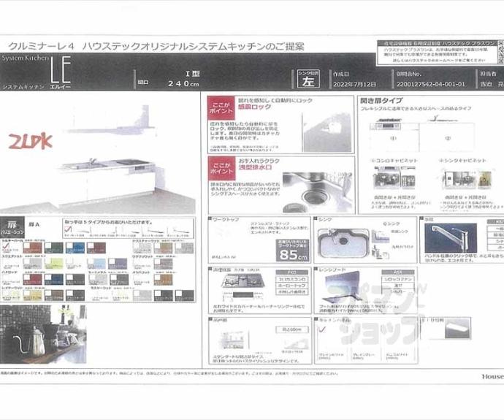Viewport: 504px width, 420px height.
Task: Click the 感震ロック heading text
Action: pyautogui.click(x=255, y=107)
